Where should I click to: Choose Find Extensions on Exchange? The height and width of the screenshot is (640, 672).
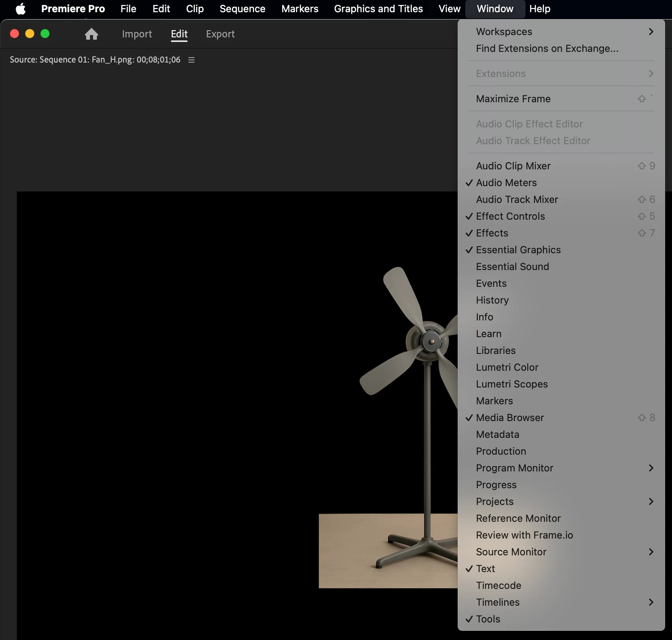tap(561, 48)
